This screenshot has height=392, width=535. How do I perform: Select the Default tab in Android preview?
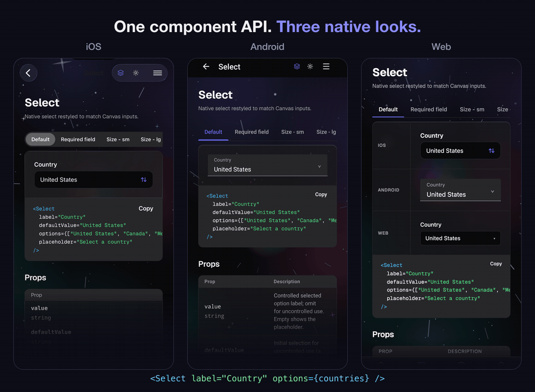(x=213, y=132)
